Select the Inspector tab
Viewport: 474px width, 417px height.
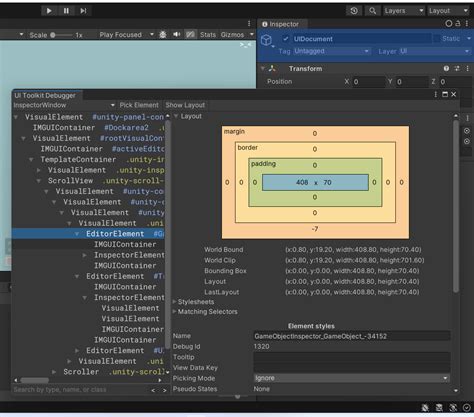(281, 24)
